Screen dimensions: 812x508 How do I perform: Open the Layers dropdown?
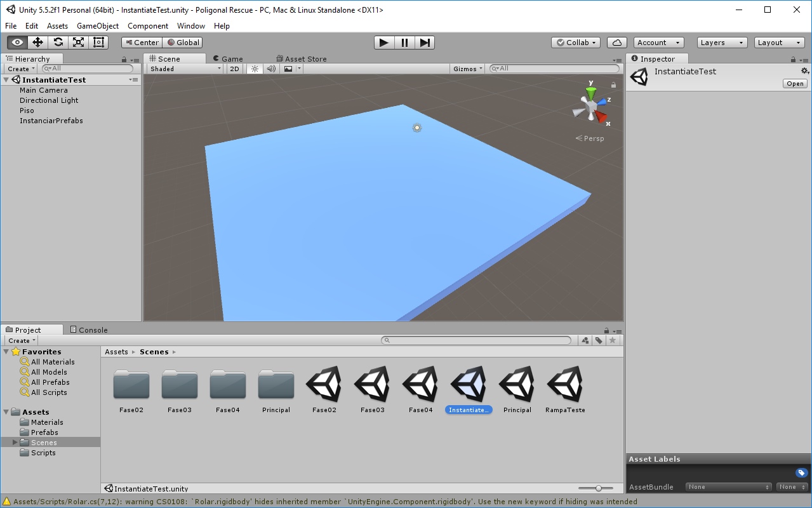722,43
